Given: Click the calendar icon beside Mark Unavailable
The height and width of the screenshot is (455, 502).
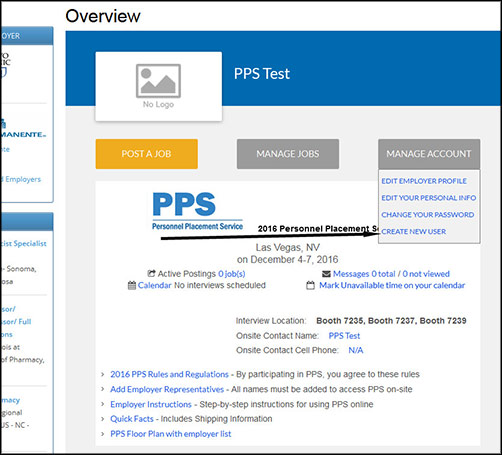Looking at the screenshot, I should point(310,286).
